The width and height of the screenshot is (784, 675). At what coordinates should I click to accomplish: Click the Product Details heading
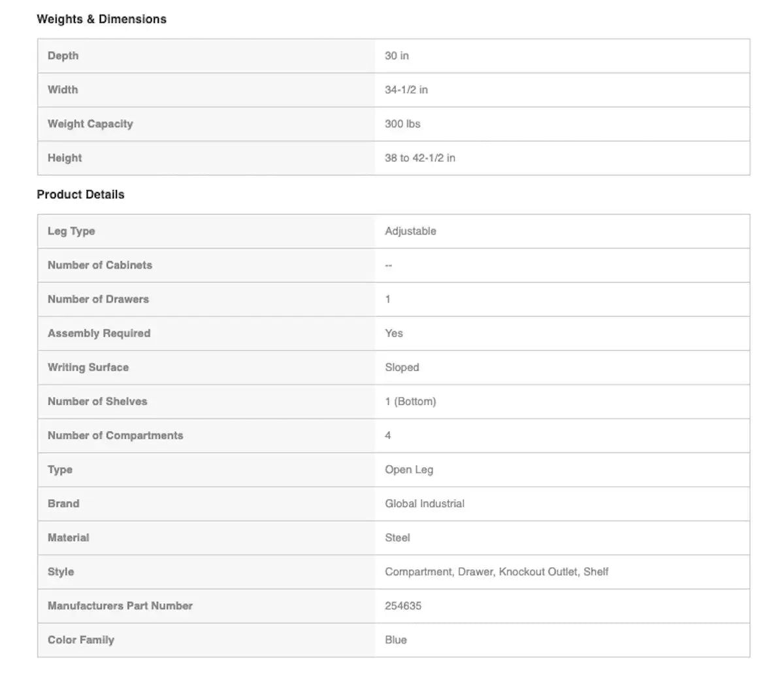80,195
